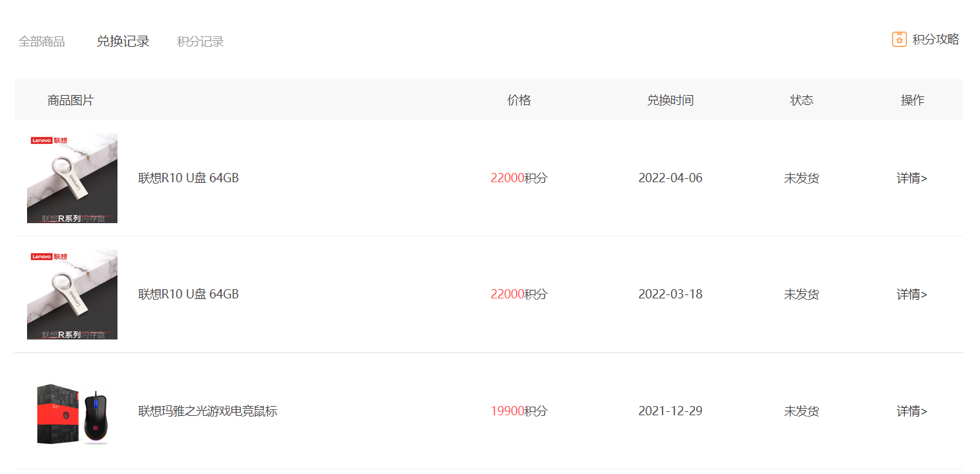The width and height of the screenshot is (980, 474).
Task: Open the 积分攻略 link
Action: [x=935, y=40]
